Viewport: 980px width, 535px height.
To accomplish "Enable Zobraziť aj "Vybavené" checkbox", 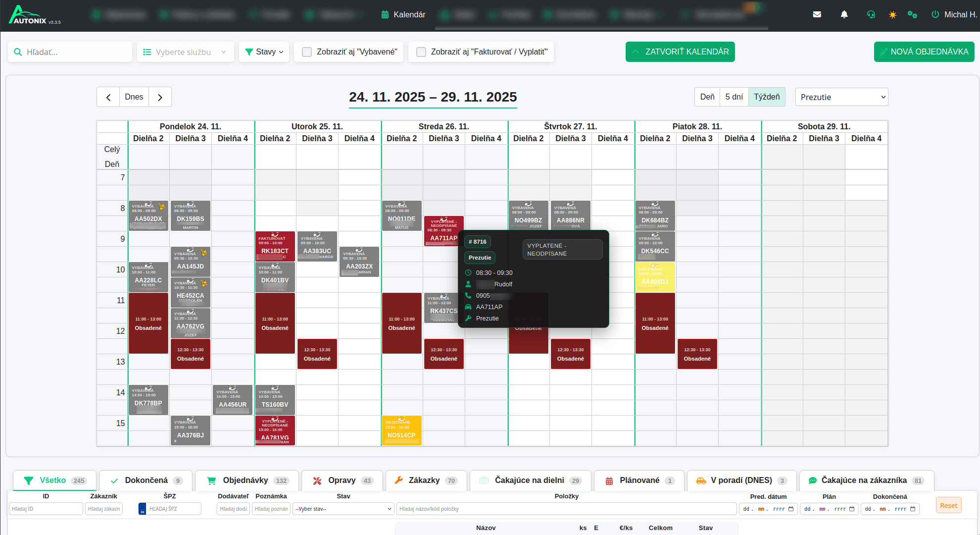I will click(x=307, y=52).
